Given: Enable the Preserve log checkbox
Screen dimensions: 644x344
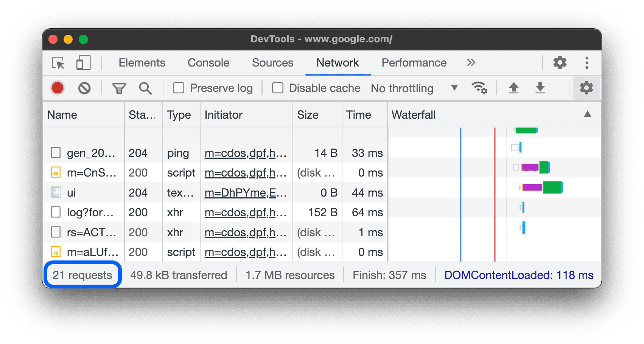Looking at the screenshot, I should 178,88.
